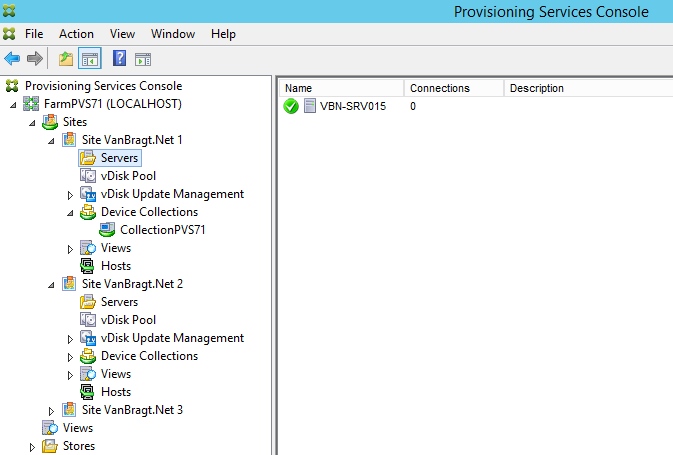The image size is (673, 455).
Task: Collapse Site VanBragt.Net 2
Action: click(x=51, y=285)
